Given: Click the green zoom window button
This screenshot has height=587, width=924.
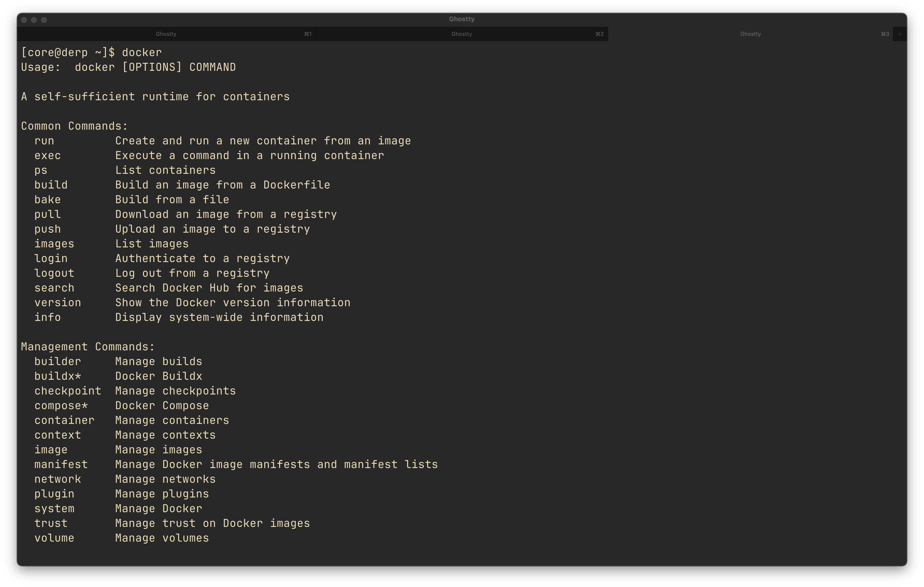Looking at the screenshot, I should (44, 20).
